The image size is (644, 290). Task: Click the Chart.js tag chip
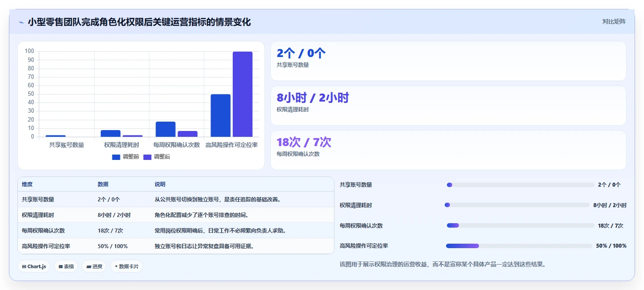[x=34, y=266]
